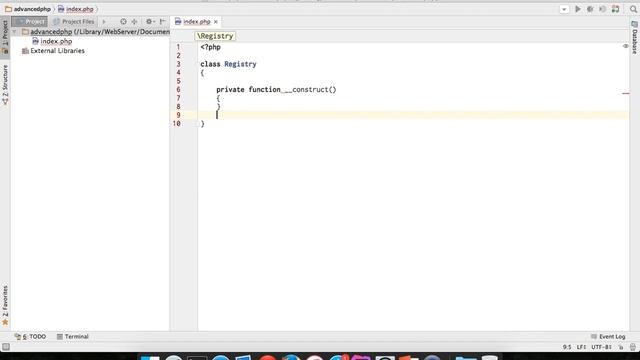This screenshot has height=360, width=640.
Task: Click the Debug bug icon in the toolbar
Action: [590, 9]
